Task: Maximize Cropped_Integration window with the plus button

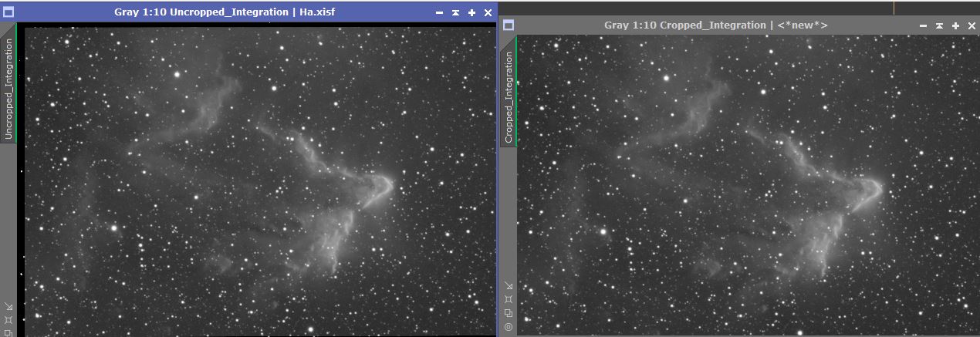Action: pos(955,25)
